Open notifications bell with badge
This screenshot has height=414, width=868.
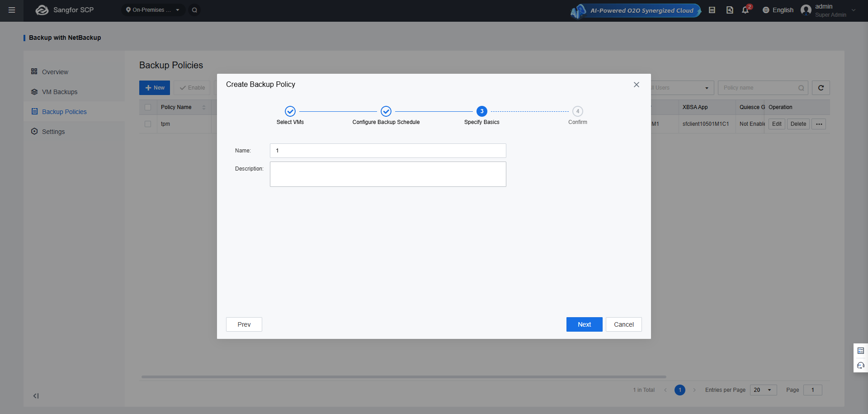click(x=746, y=10)
